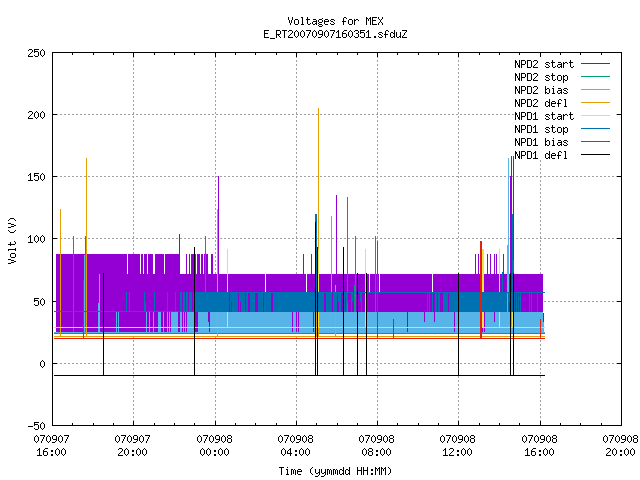Click the x-axis label 070908 12:00
Image resolution: width=640 pixels, height=480 pixels.
pyautogui.click(x=457, y=446)
